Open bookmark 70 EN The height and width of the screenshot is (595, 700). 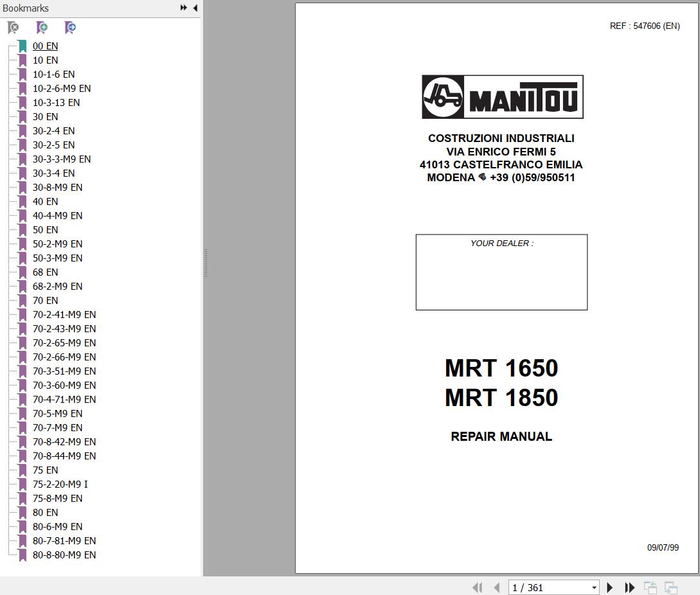pyautogui.click(x=45, y=301)
